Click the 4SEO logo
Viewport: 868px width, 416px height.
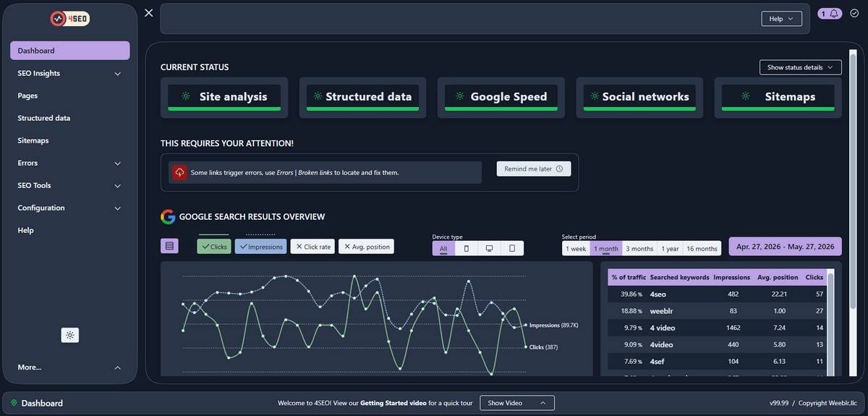coord(69,20)
